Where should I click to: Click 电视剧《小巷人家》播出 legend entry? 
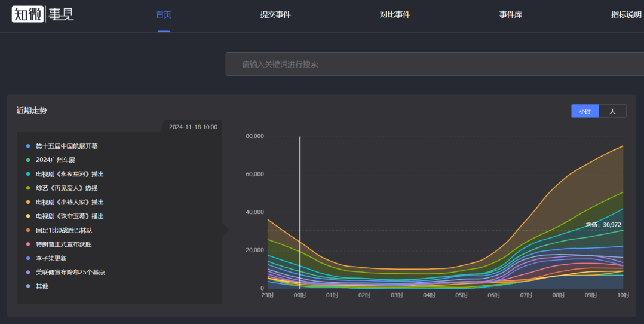click(x=69, y=202)
